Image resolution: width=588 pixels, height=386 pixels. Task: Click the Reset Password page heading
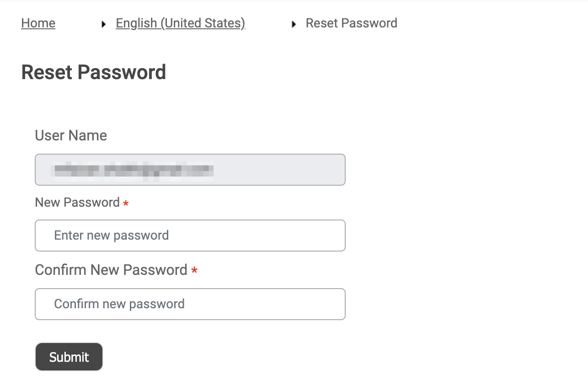pos(93,72)
